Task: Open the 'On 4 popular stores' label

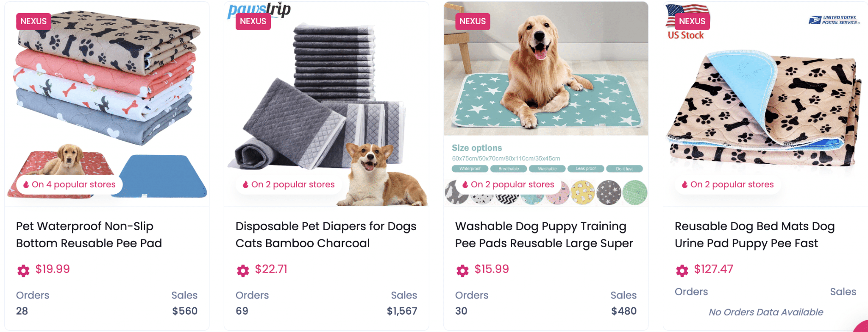Action: (70, 184)
